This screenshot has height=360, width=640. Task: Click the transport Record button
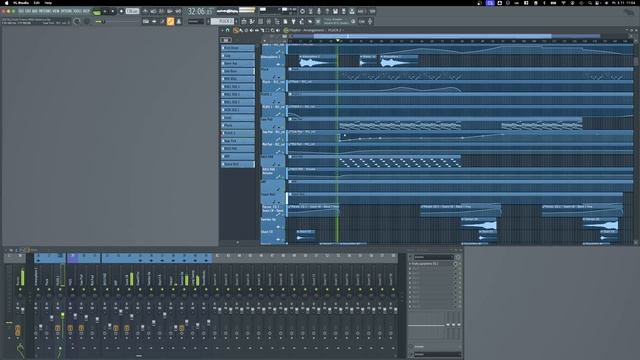pos(121,11)
